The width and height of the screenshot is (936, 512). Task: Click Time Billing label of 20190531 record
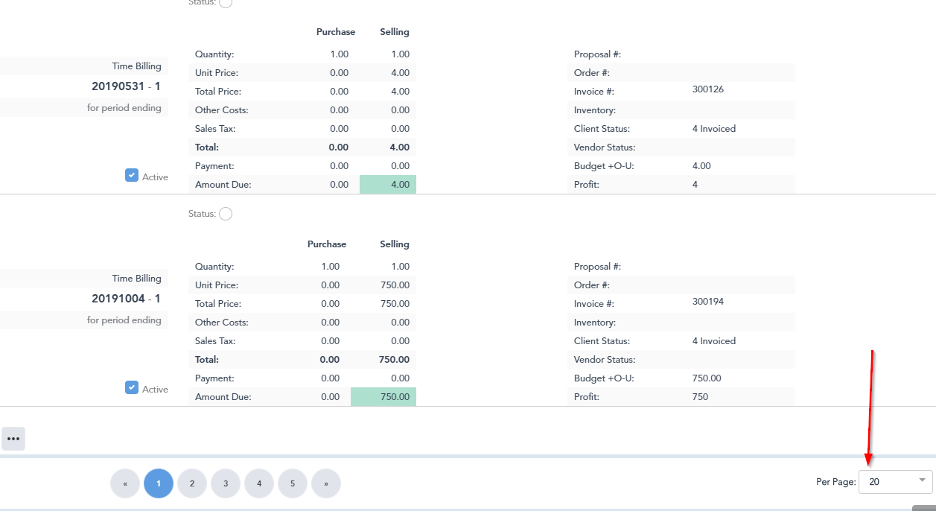[x=137, y=66]
